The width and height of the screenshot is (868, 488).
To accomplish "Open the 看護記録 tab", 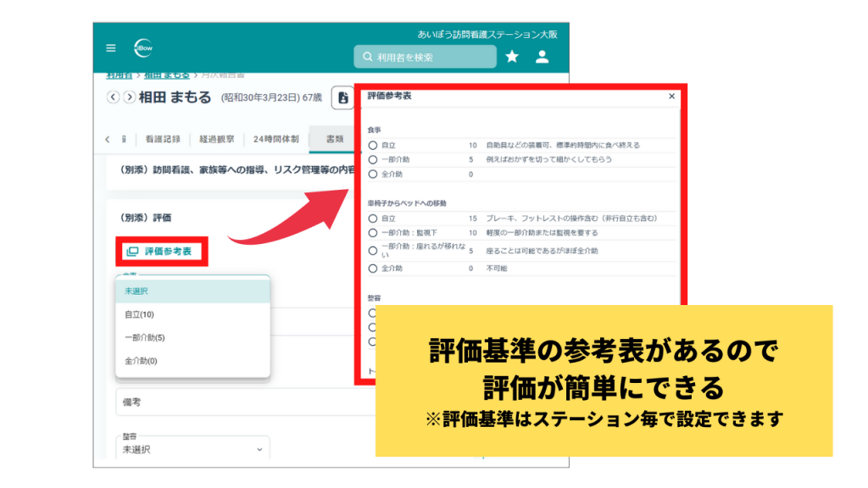I will 161,139.
